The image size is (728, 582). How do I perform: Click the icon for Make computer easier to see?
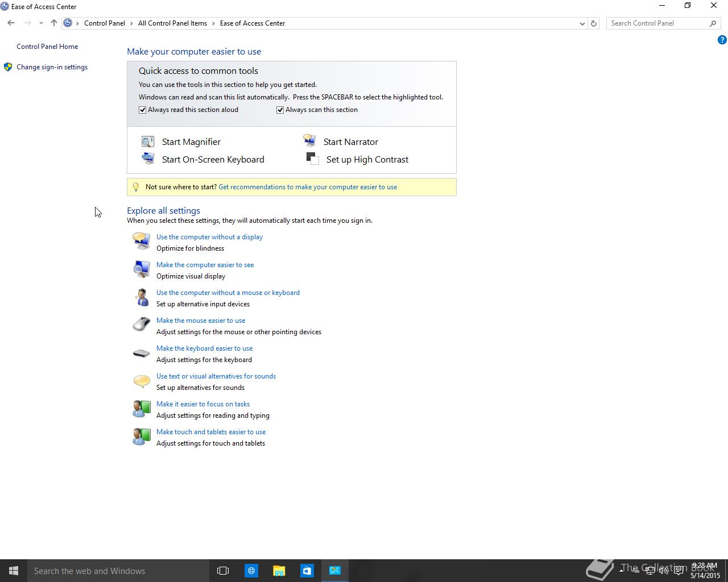coord(142,269)
